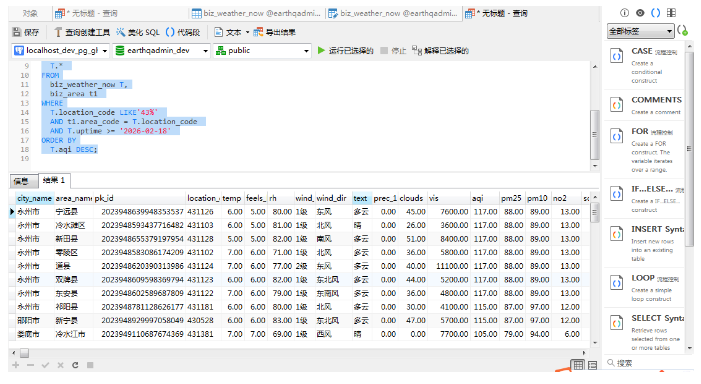The width and height of the screenshot is (701, 384).
Task: Click the pk_id column header
Action: 139,198
